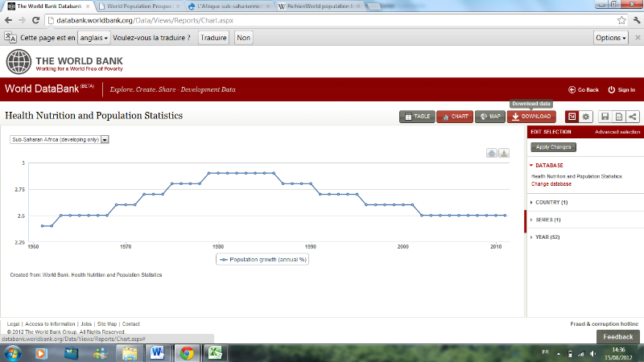Click the embed code icon
The image size is (644, 362).
619,117
